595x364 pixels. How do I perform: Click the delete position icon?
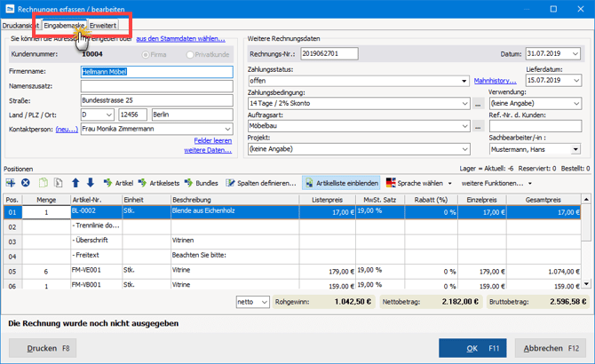point(25,183)
